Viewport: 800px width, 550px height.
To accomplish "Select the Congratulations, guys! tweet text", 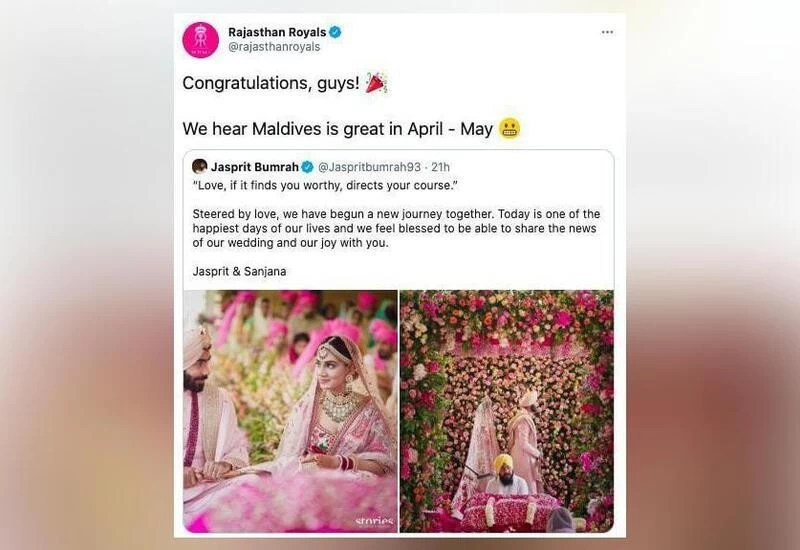I will [x=271, y=83].
